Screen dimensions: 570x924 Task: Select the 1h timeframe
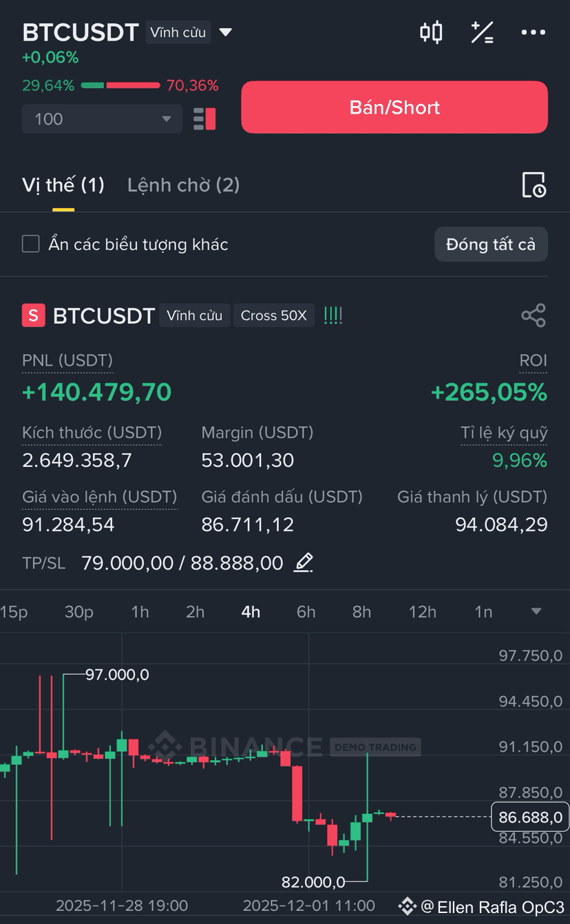click(140, 611)
